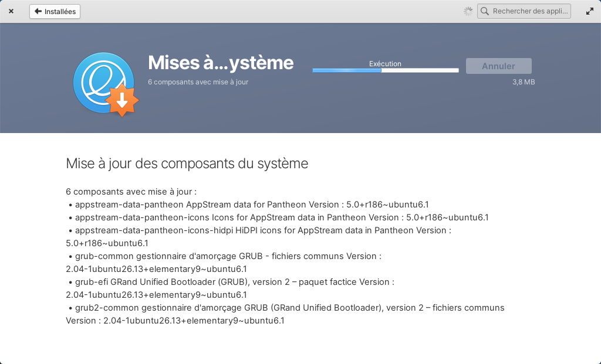
Task: Click heading Mise à jour des composants du système
Action: tap(187, 164)
